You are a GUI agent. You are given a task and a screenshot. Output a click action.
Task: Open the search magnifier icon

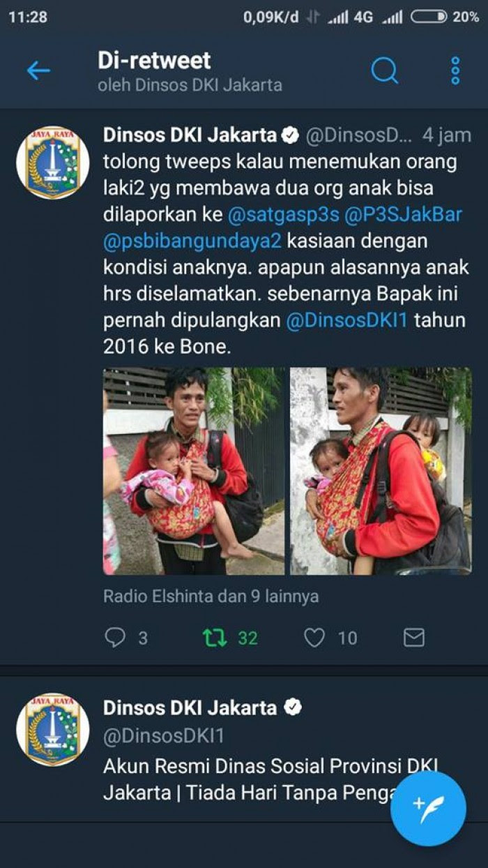tap(384, 70)
